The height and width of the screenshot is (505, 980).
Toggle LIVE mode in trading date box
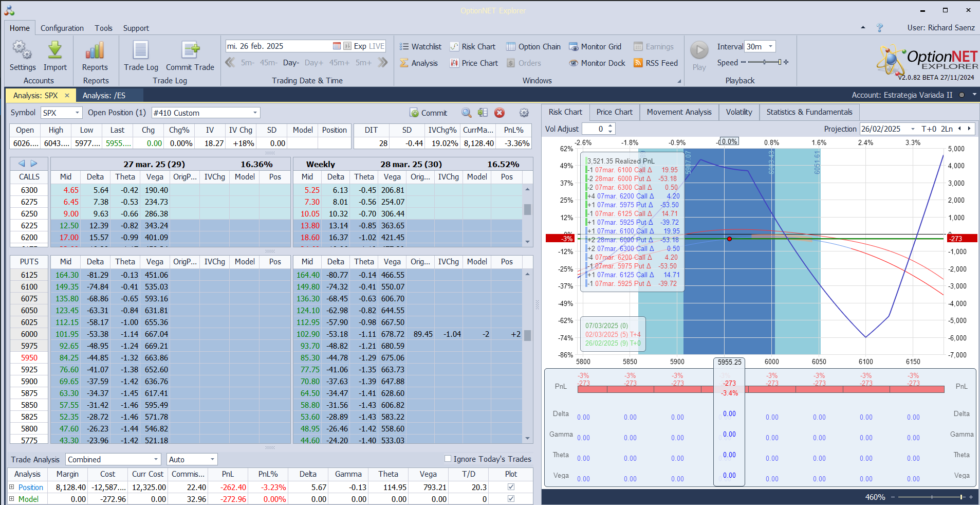coord(377,46)
